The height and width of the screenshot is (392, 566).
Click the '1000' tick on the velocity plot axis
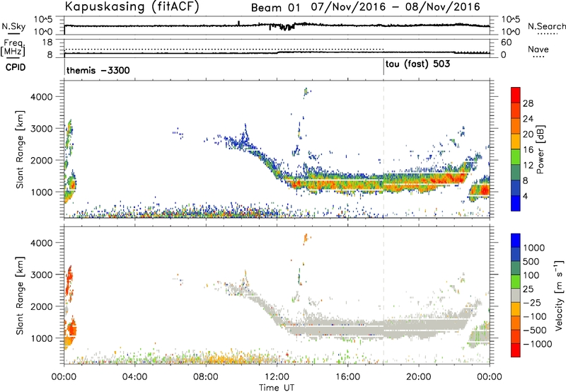coord(42,338)
